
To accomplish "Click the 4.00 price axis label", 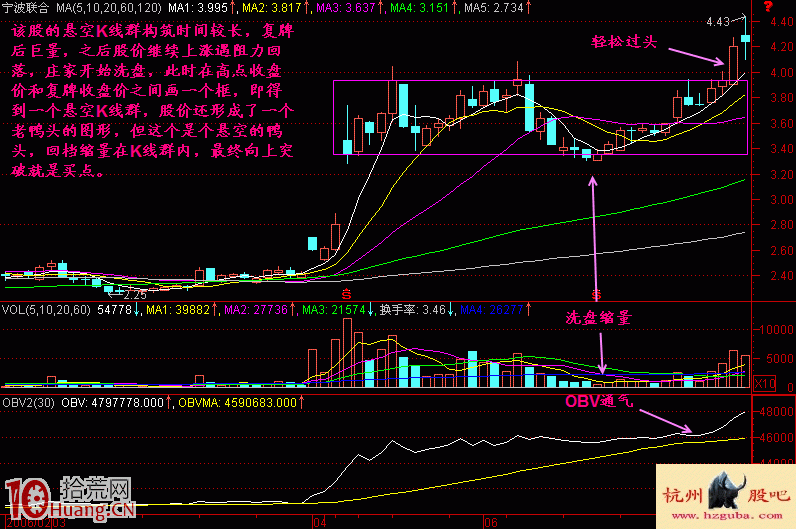I will [x=781, y=73].
